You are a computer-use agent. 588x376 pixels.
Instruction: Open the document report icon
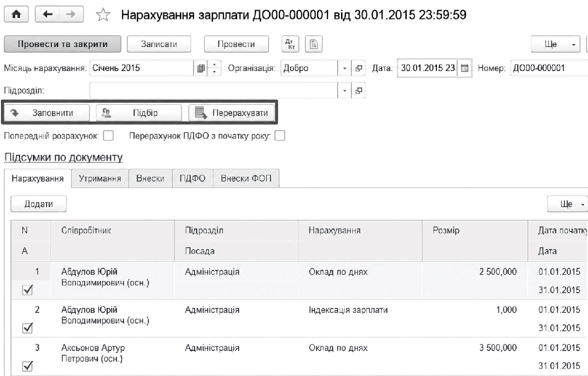(x=313, y=44)
